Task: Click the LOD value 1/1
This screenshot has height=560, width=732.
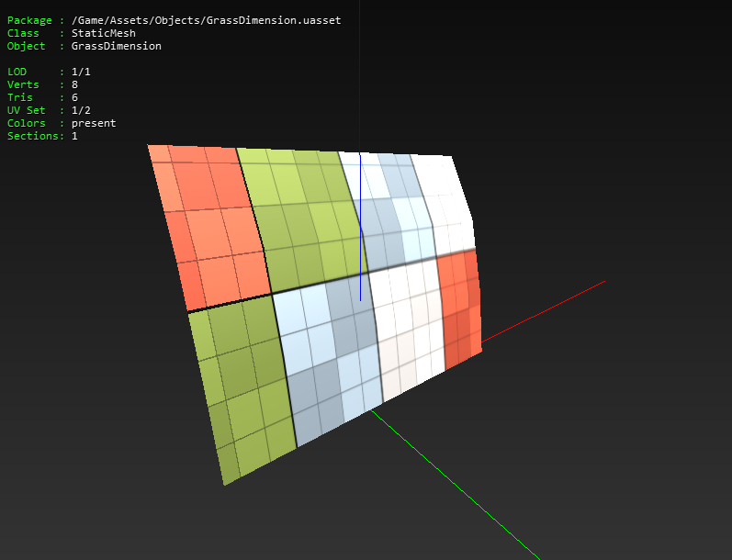Action: 81,72
